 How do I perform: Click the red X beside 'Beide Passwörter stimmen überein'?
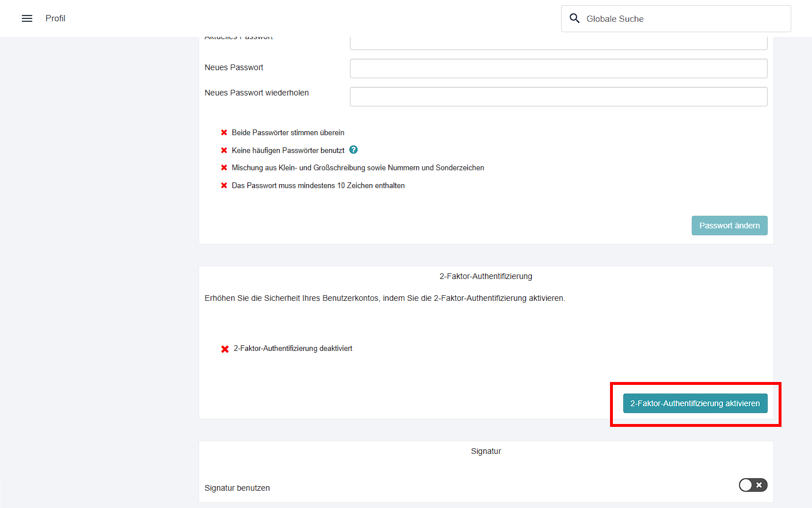coord(224,132)
